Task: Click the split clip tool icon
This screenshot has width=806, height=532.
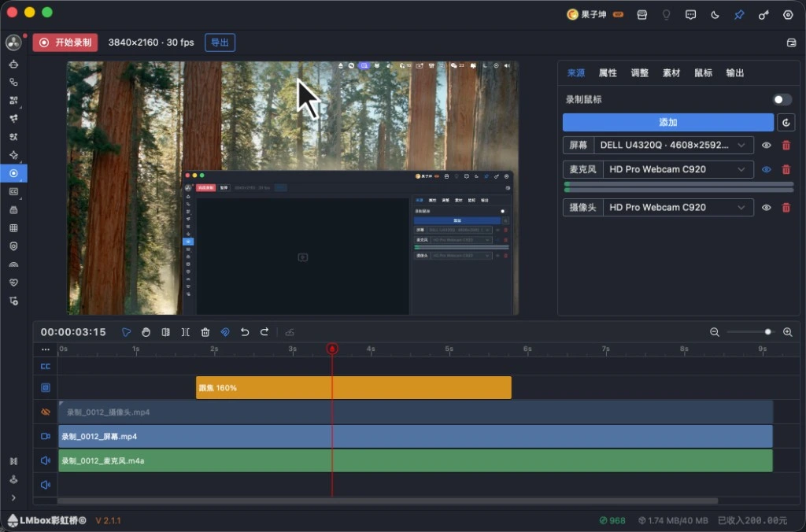Action: [165, 332]
